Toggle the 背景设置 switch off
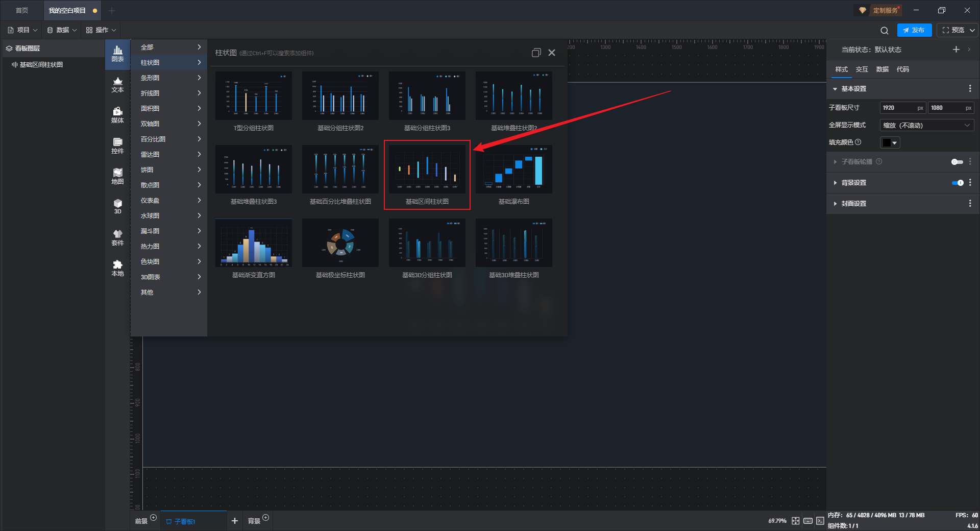Image resolution: width=980 pixels, height=531 pixels. [x=957, y=183]
